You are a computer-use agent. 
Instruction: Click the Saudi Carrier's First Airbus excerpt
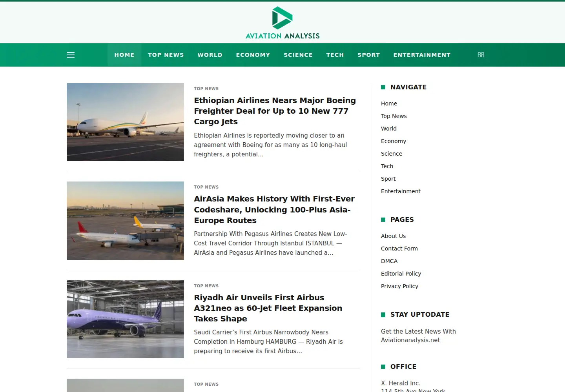(x=268, y=341)
